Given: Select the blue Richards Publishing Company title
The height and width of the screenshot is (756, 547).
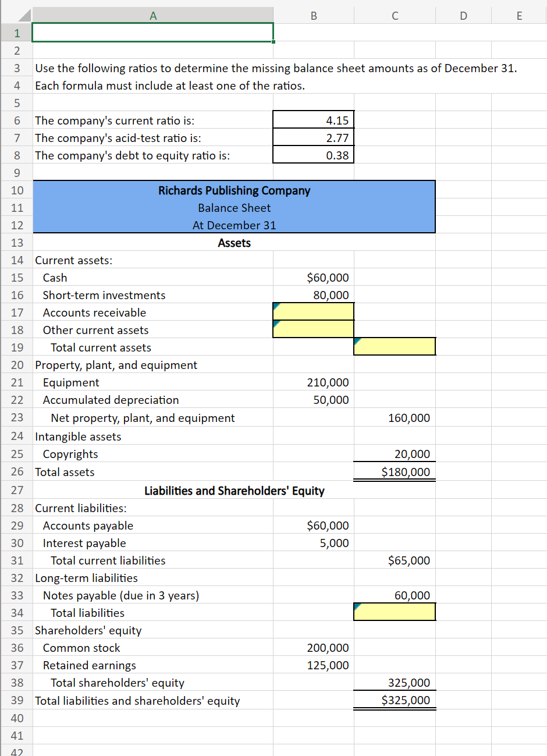Looking at the screenshot, I should pos(234,190).
